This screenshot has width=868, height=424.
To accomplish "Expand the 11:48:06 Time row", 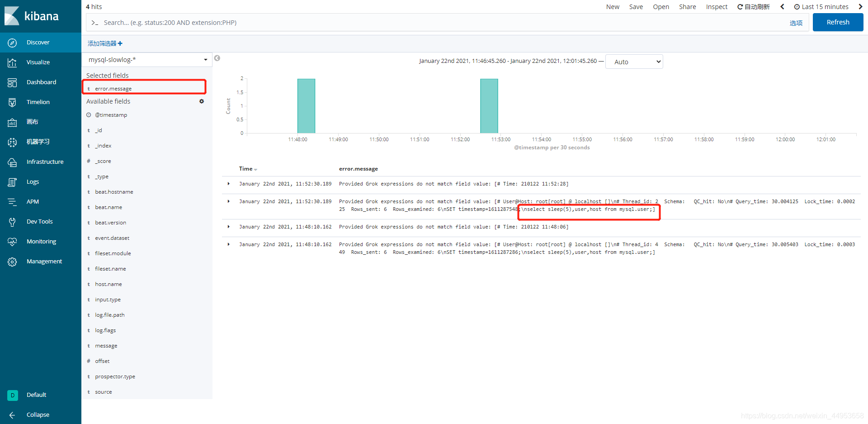I will 229,227.
